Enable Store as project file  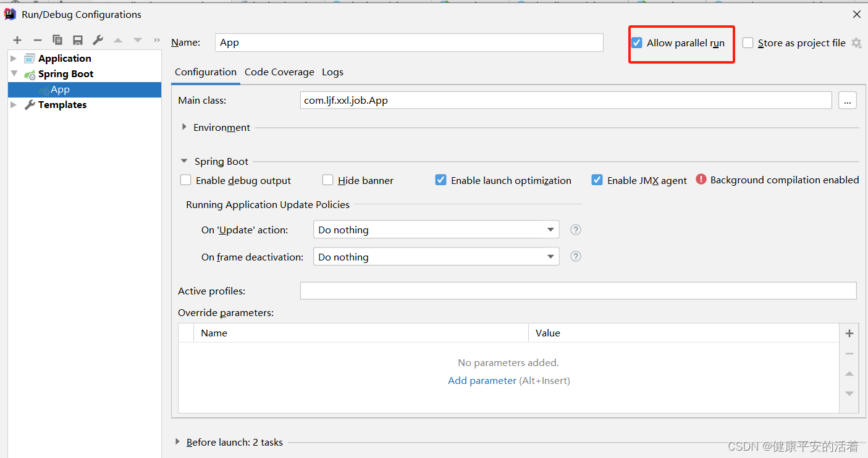748,43
